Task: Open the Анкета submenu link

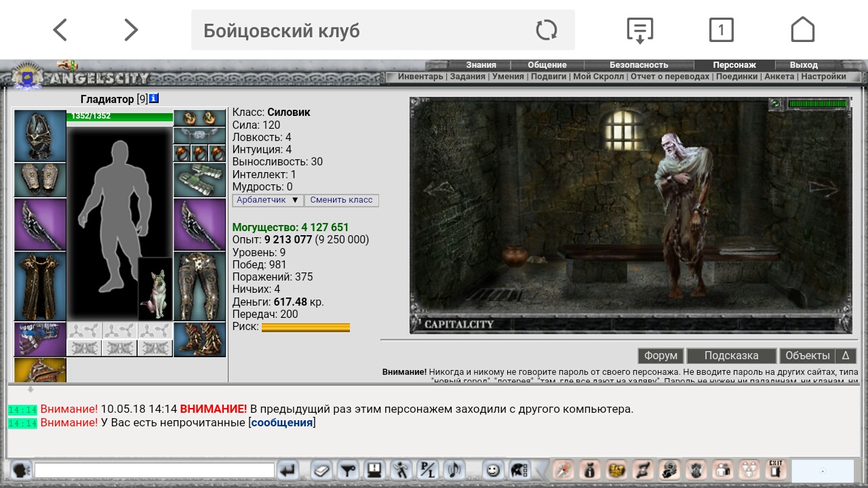Action: [780, 77]
